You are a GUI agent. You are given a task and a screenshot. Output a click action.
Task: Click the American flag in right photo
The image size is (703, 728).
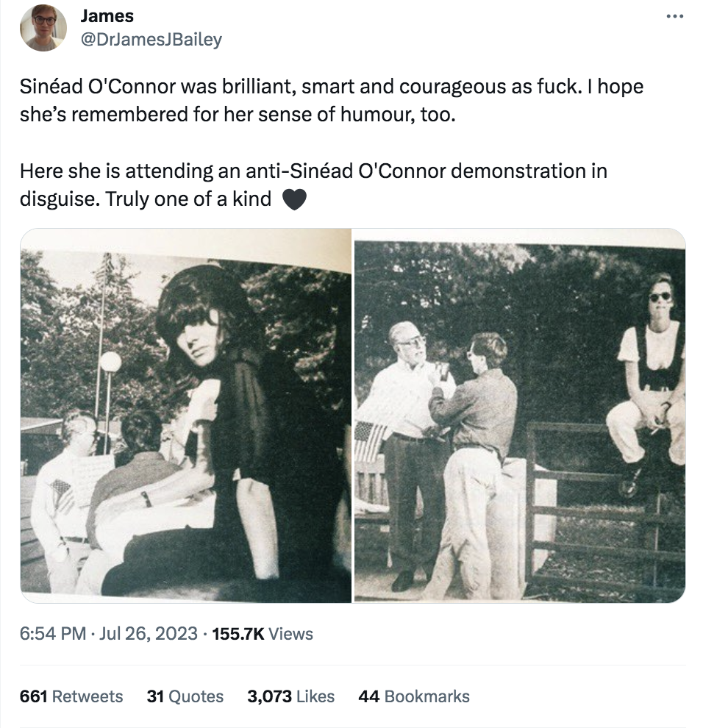click(x=371, y=440)
